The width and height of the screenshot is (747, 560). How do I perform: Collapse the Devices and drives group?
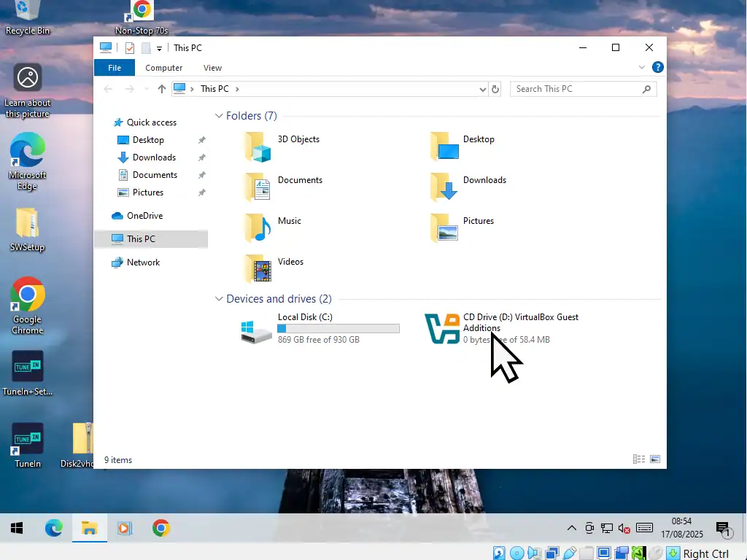[219, 299]
